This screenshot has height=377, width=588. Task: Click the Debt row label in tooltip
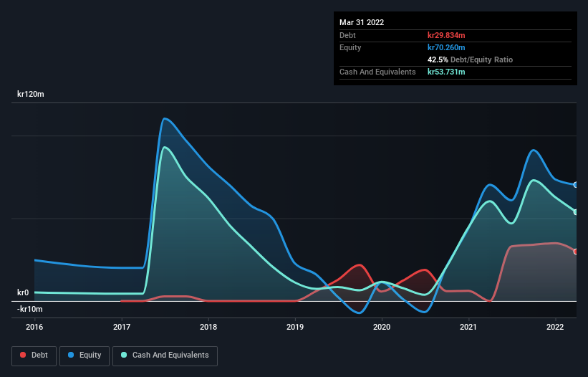(347, 35)
